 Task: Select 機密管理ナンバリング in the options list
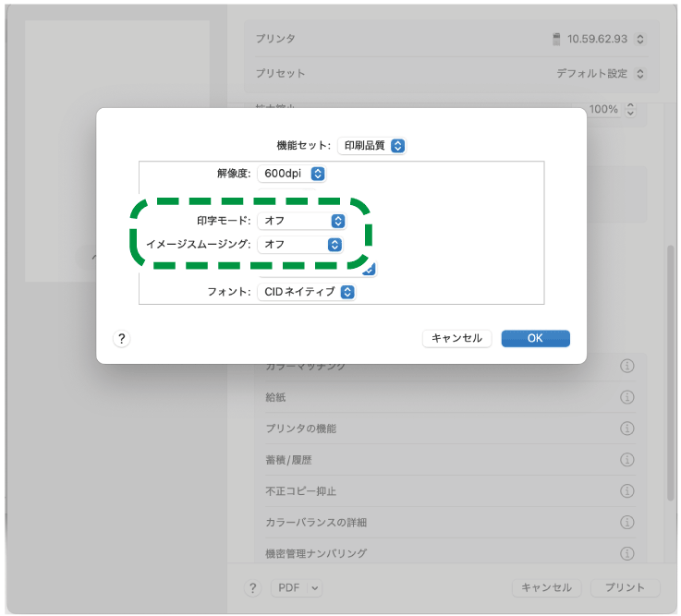click(x=450, y=552)
